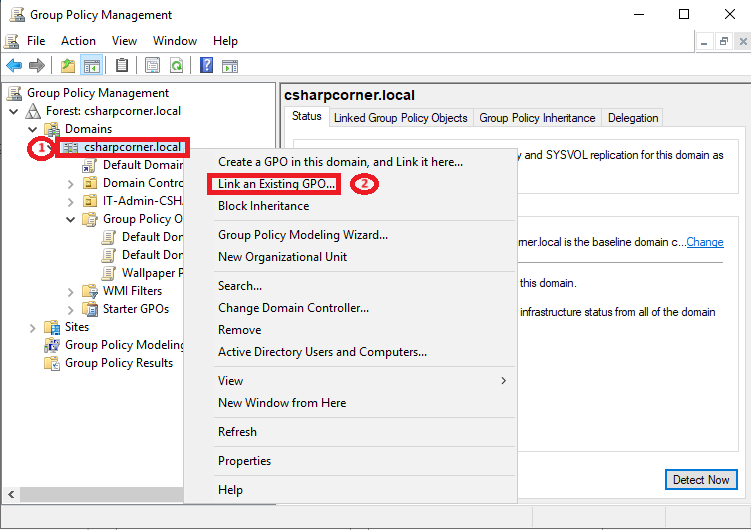Select Create a GPO in this domain
This screenshot has height=530, width=751.
(x=340, y=162)
